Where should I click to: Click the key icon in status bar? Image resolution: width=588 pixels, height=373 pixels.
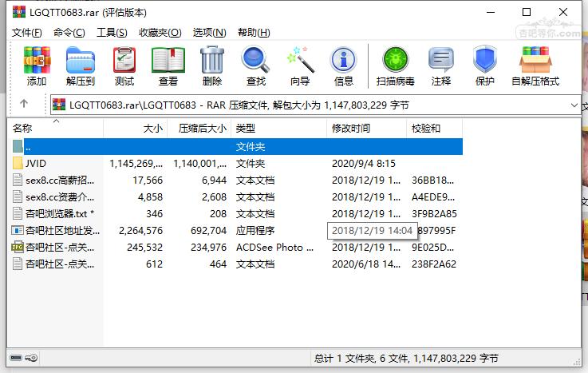pyautogui.click(x=31, y=358)
